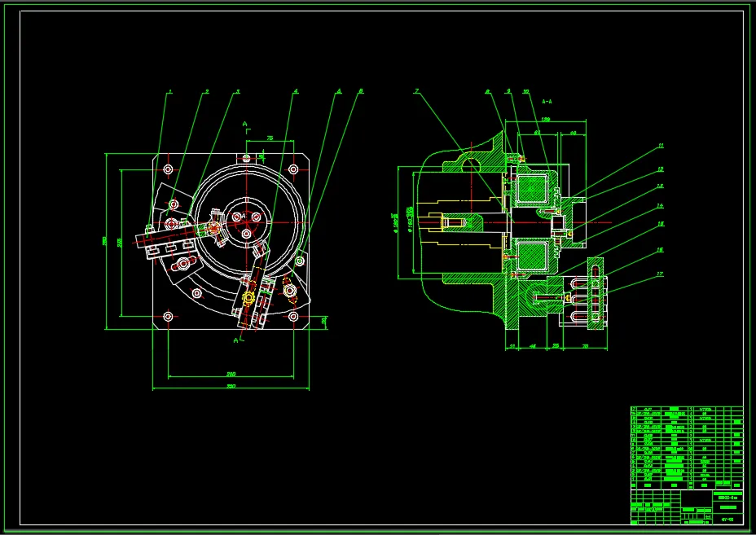
Task: Click the 40 dimension in section view
Action: click(573, 133)
